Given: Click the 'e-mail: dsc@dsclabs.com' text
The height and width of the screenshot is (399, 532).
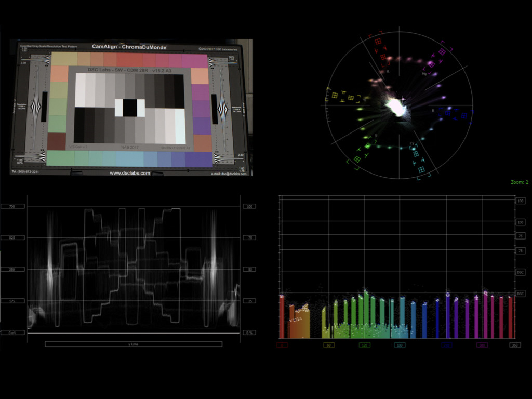Looking at the screenshot, I should 229,174.
